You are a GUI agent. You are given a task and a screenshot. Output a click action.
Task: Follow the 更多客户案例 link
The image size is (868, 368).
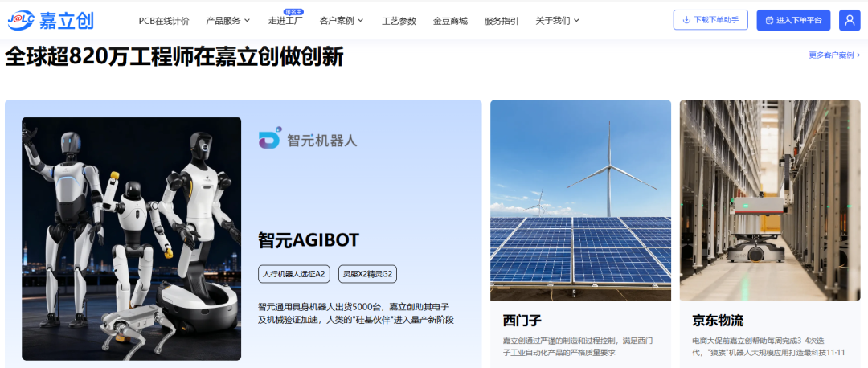(835, 55)
